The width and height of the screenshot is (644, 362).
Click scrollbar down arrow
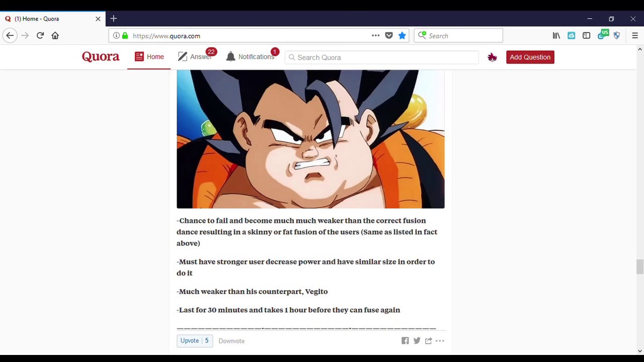click(x=639, y=351)
